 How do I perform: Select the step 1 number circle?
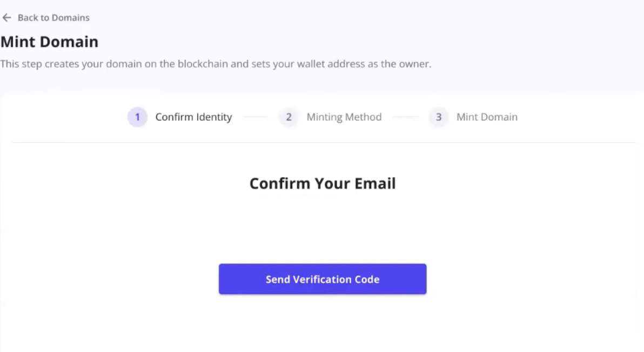click(137, 117)
